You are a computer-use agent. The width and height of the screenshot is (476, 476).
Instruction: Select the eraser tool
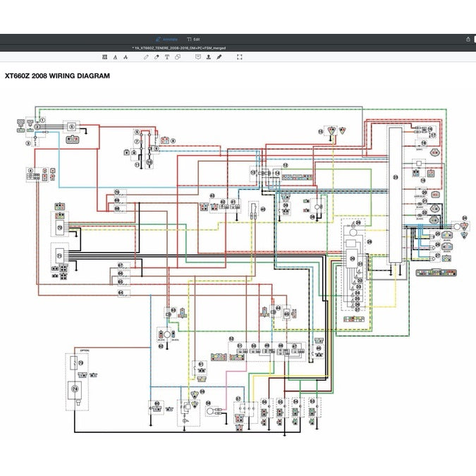157,56
